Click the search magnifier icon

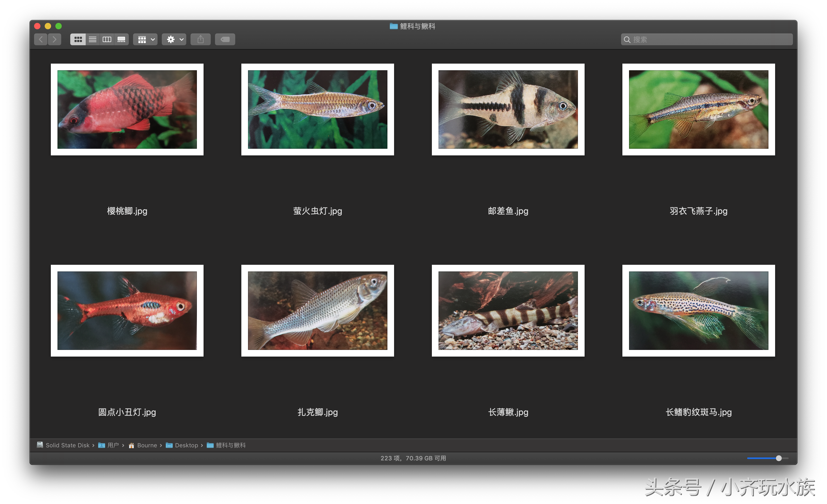627,40
